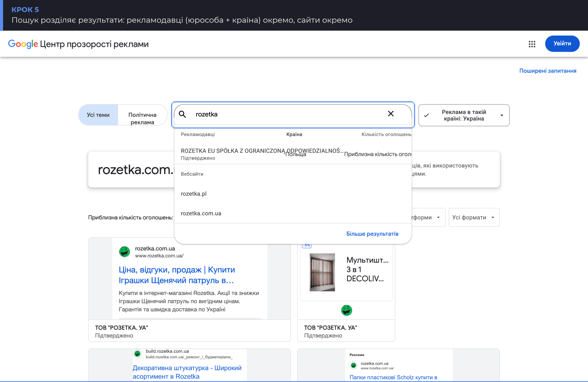The width and height of the screenshot is (588, 382).
Task: Expand the Усі формати dropdown
Action: click(x=474, y=217)
